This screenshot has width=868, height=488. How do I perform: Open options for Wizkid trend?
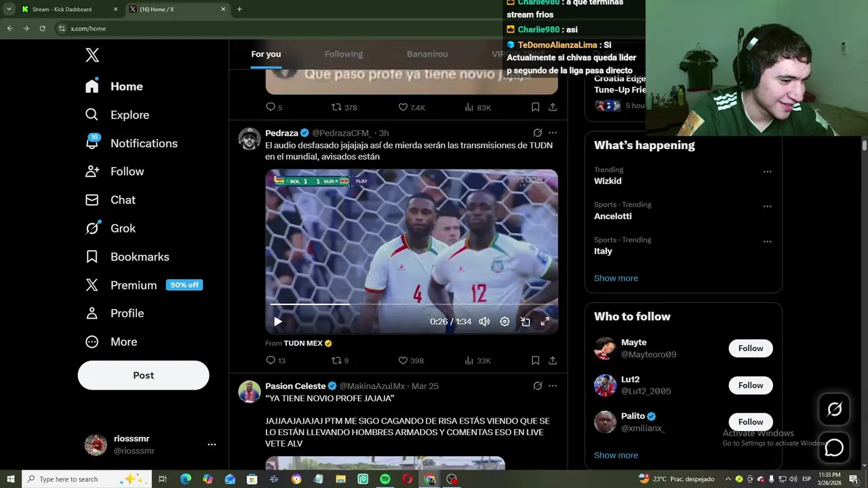[767, 171]
